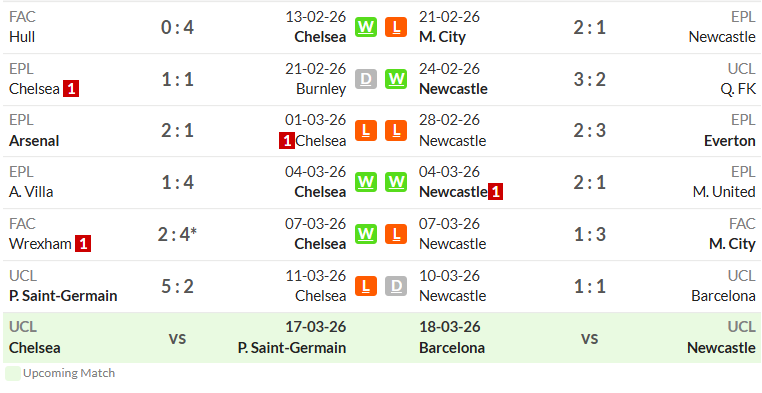Click the grey D badge for Newcastle vs Barcelona
This screenshot has height=393, width=762.
[x=396, y=286]
